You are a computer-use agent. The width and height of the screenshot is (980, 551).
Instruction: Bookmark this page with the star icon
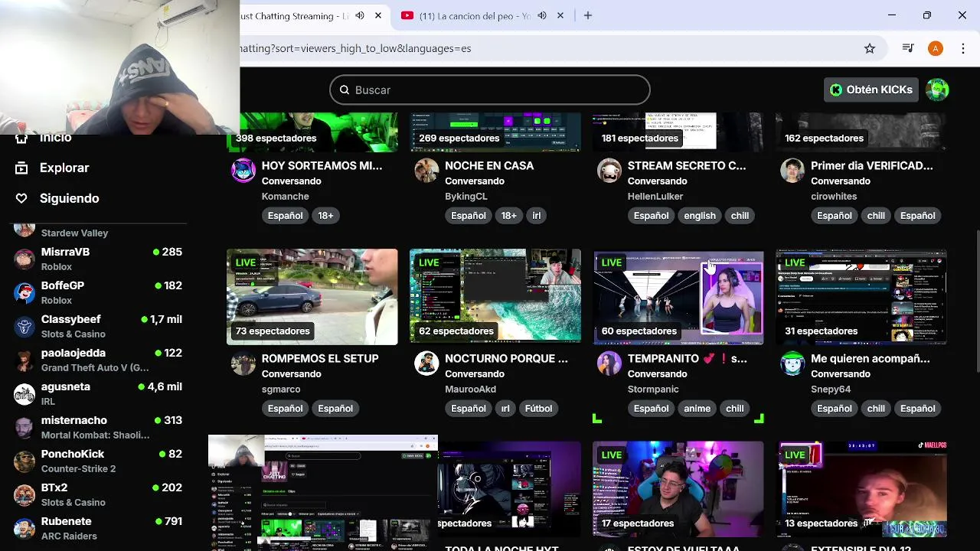tap(870, 48)
